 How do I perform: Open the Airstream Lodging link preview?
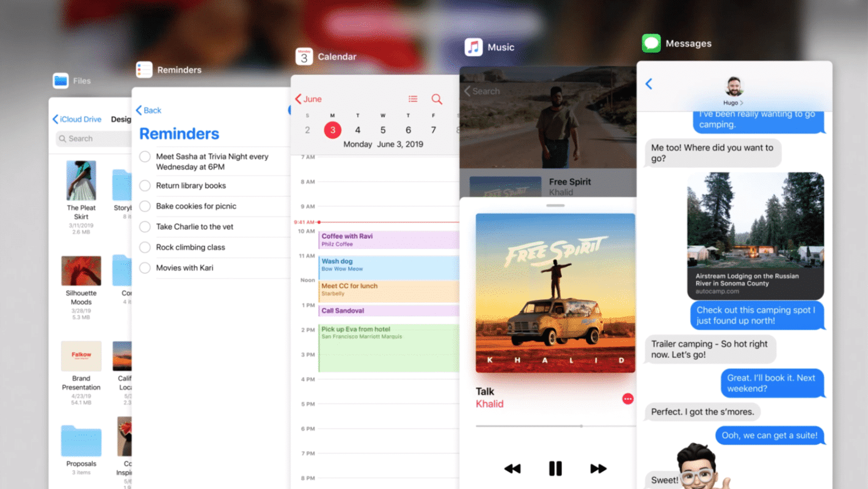click(x=756, y=236)
